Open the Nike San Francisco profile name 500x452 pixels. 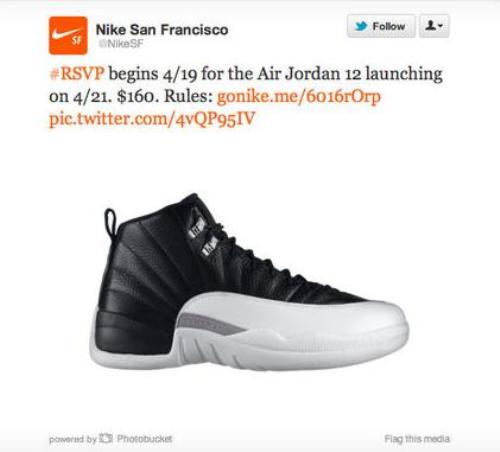coord(162,30)
